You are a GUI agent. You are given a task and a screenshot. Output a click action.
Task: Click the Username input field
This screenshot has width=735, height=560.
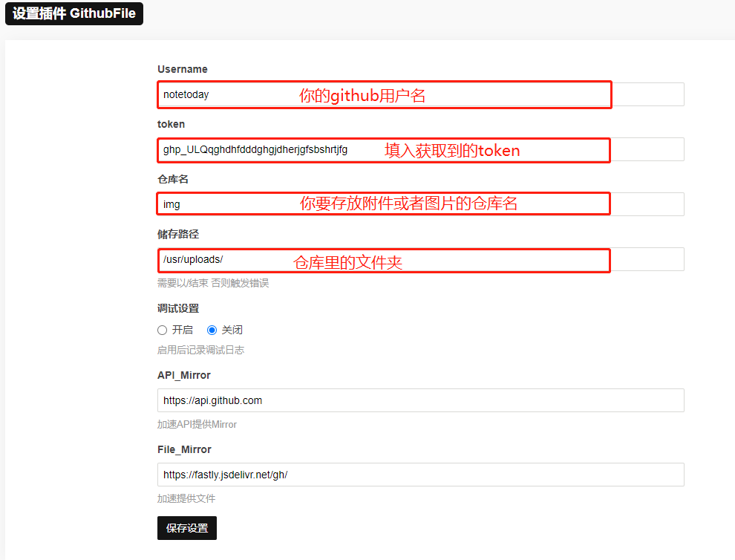(420, 94)
